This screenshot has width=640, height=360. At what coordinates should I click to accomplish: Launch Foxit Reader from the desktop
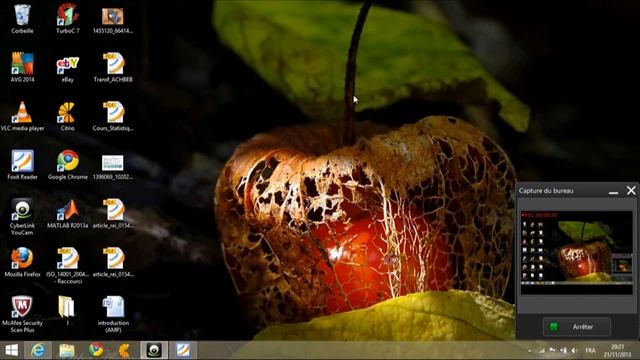pos(22,164)
